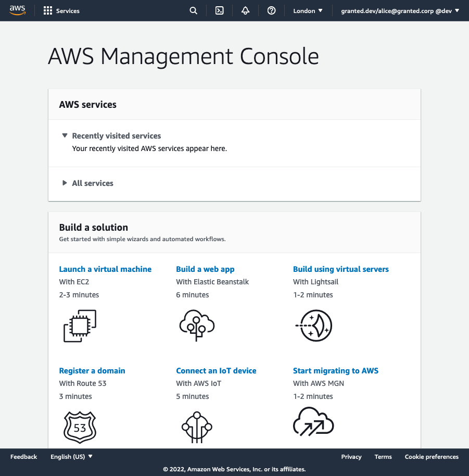Open the Terms footer link
The height and width of the screenshot is (476, 469).
(x=383, y=457)
